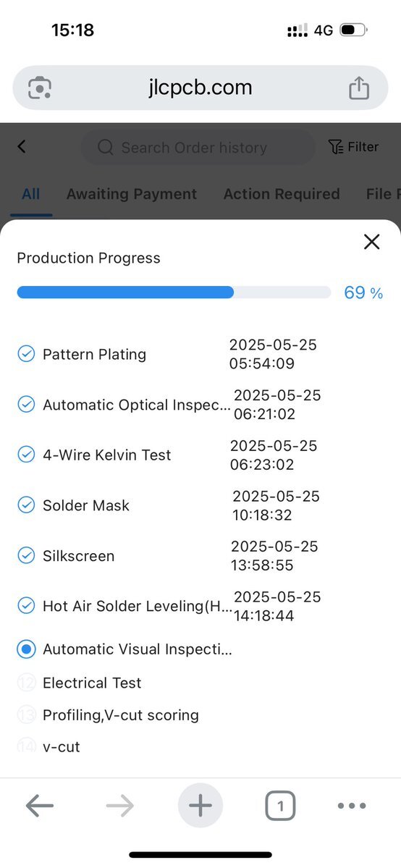Viewport: 401px width, 868px height.
Task: Open the tab switcher showing 1
Action: pyautogui.click(x=280, y=806)
